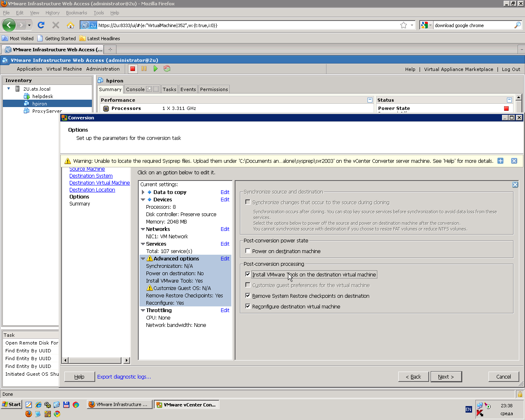
Task: Cancel the Conversion wizard
Action: tap(504, 377)
